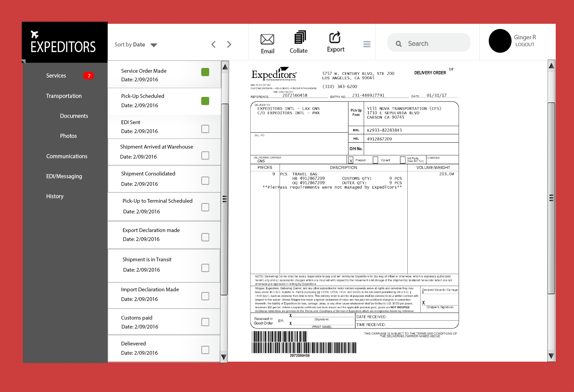
Task: Select the Shipment is in Transit entry
Action: tap(164, 265)
